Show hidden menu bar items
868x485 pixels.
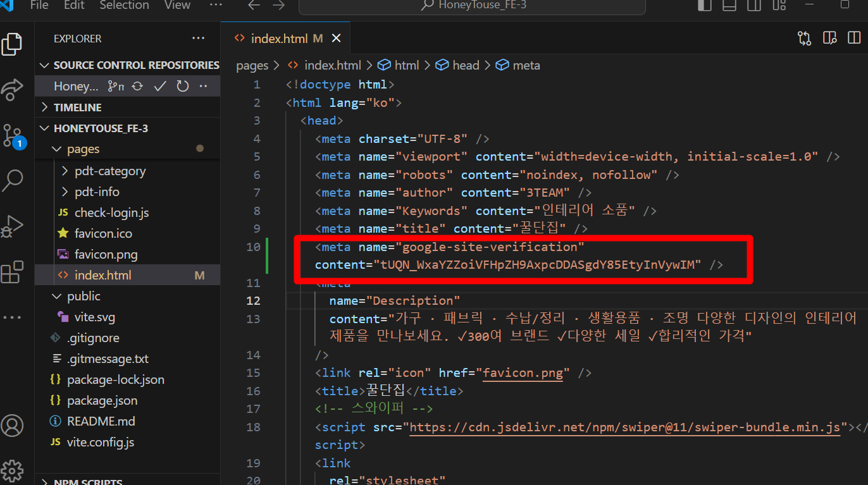pos(216,5)
